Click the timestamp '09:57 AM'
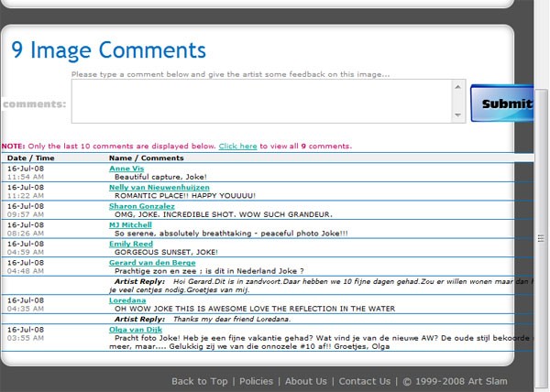 (x=26, y=214)
